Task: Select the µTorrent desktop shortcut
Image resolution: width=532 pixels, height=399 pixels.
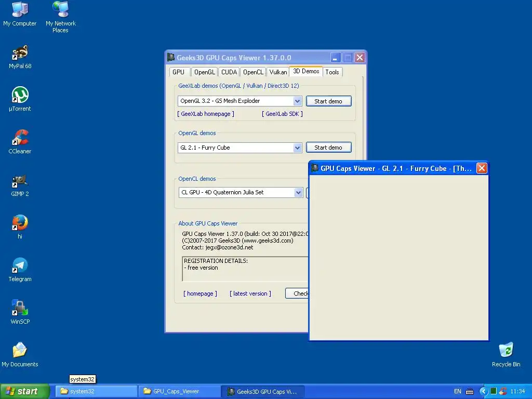Action: click(x=20, y=99)
